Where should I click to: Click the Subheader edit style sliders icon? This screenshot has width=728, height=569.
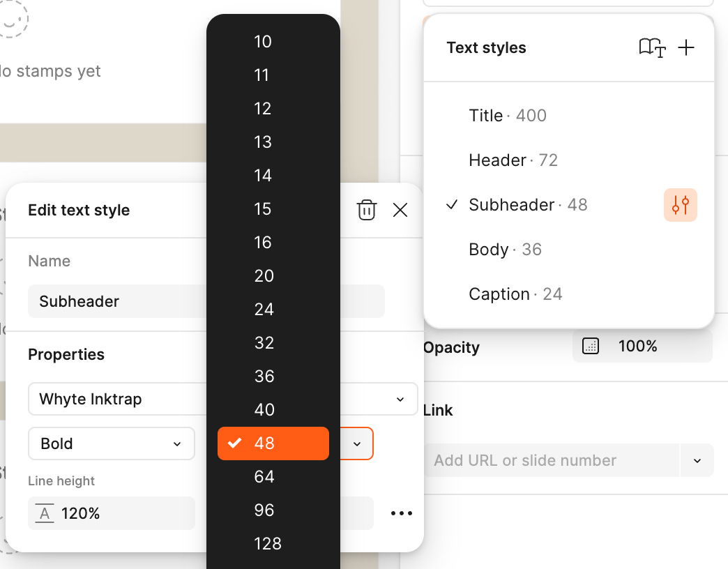(x=680, y=205)
